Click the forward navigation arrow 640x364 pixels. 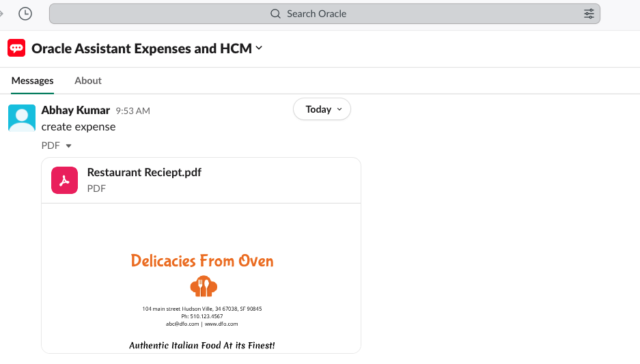pos(2,14)
